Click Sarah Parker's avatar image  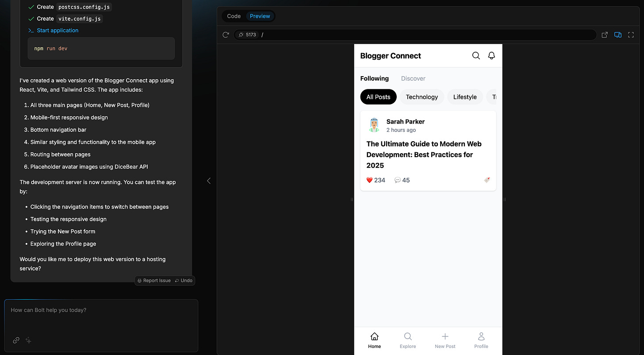[374, 125]
